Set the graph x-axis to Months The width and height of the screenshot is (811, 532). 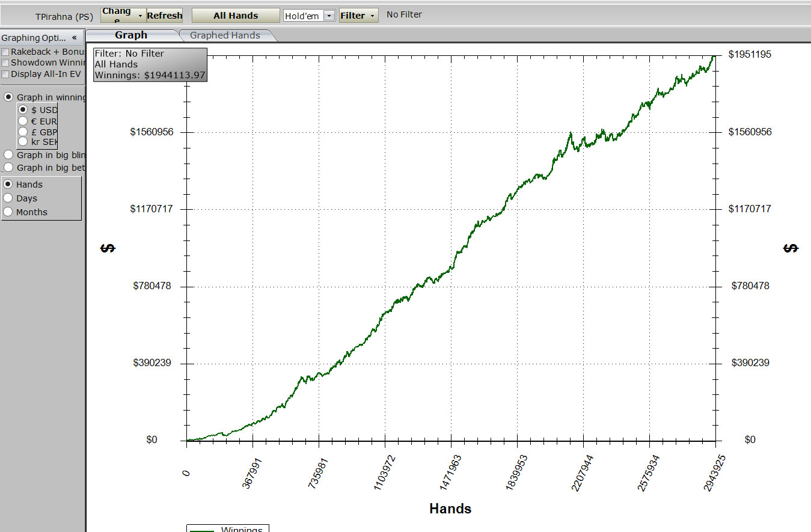click(8, 212)
